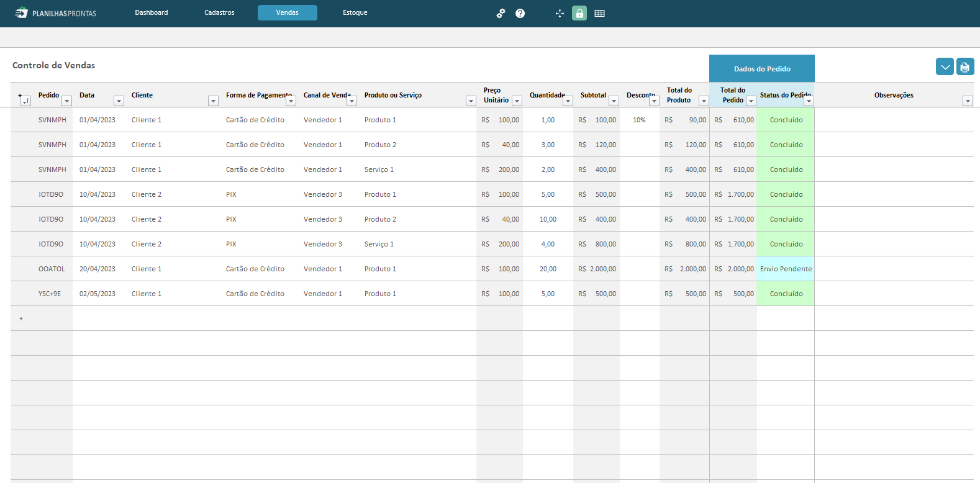Open the Observações column filter dropdown

click(x=967, y=101)
